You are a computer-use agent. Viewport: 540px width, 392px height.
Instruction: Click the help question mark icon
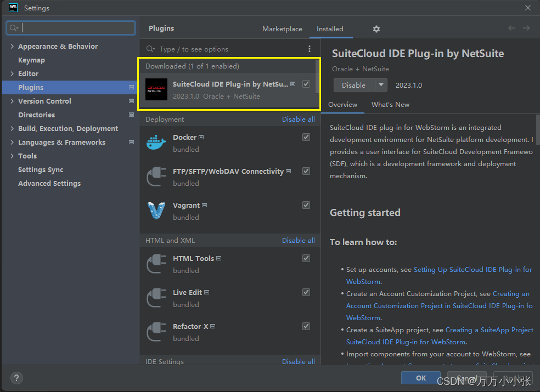point(16,378)
